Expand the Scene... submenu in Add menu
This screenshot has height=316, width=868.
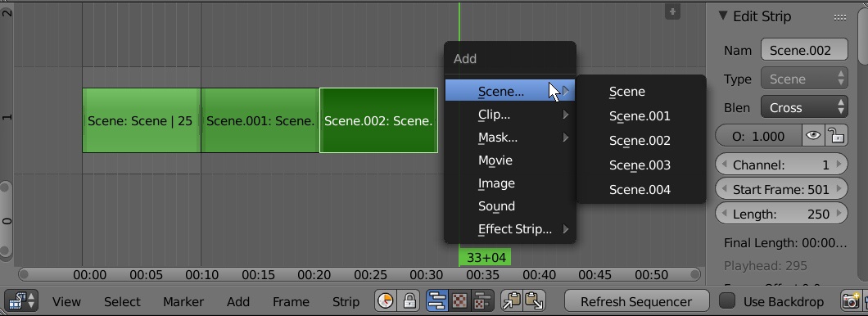point(510,92)
